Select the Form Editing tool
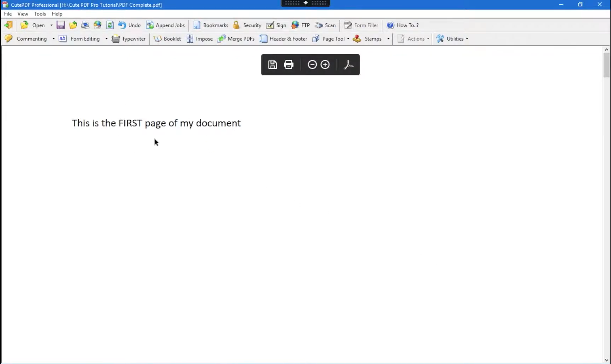This screenshot has height=364, width=611. [x=79, y=39]
